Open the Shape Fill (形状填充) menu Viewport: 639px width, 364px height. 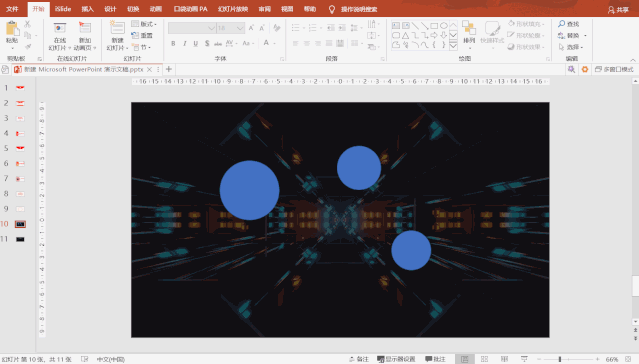tap(527, 24)
